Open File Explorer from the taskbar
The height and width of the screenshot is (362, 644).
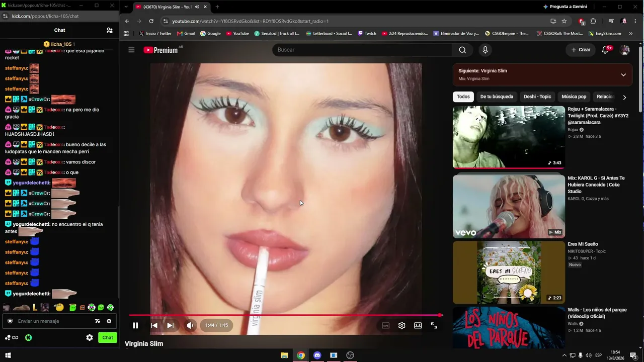tap(284, 355)
